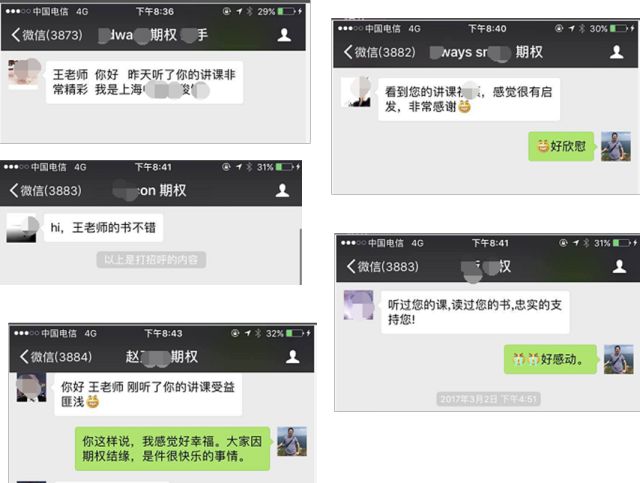Image resolution: width=640 pixels, height=483 pixels.
Task: Open contact profile icon in 下午8:40 chat
Action: click(616, 52)
